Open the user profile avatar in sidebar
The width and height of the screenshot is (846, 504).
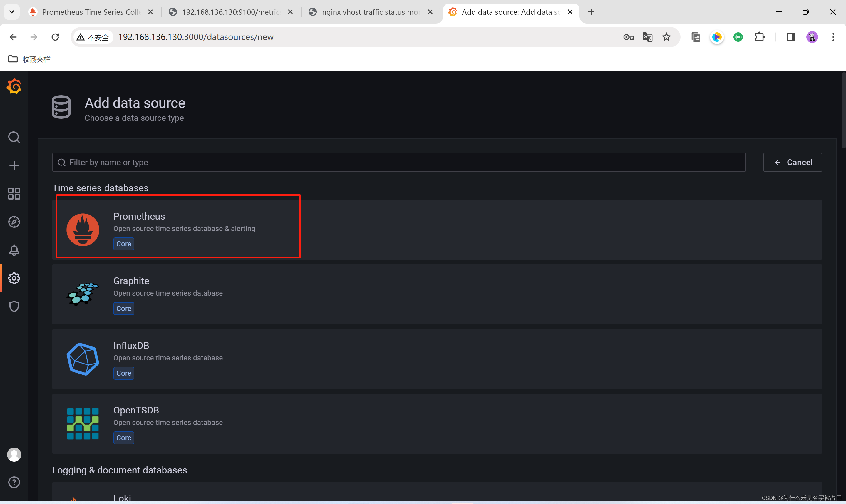tap(14, 454)
